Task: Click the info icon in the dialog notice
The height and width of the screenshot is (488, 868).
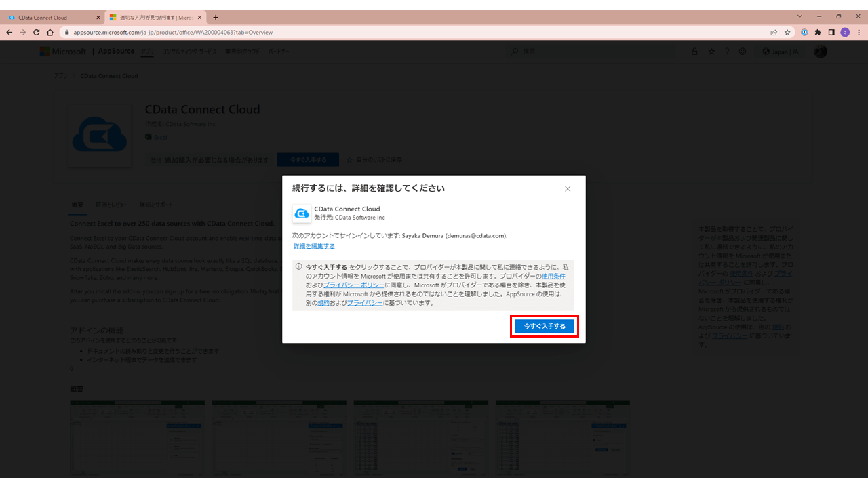Action: (x=298, y=266)
